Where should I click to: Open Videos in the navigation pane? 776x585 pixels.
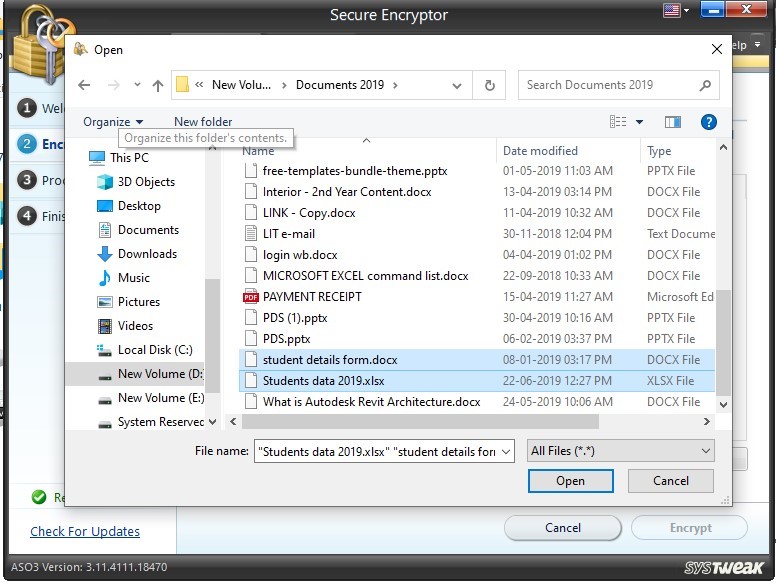pyautogui.click(x=125, y=326)
